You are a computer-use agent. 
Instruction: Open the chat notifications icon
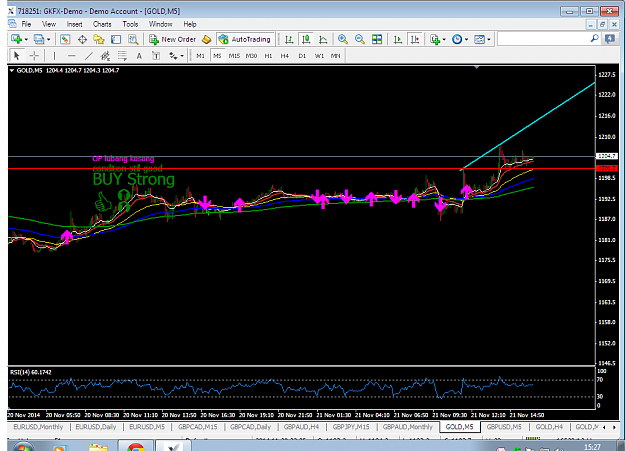610,39
